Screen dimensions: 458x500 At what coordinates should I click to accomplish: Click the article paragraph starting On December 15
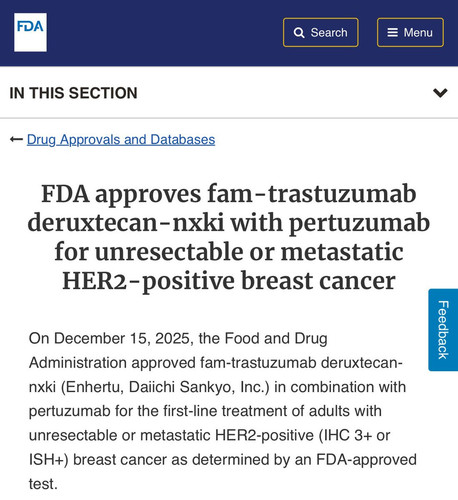tap(223, 411)
